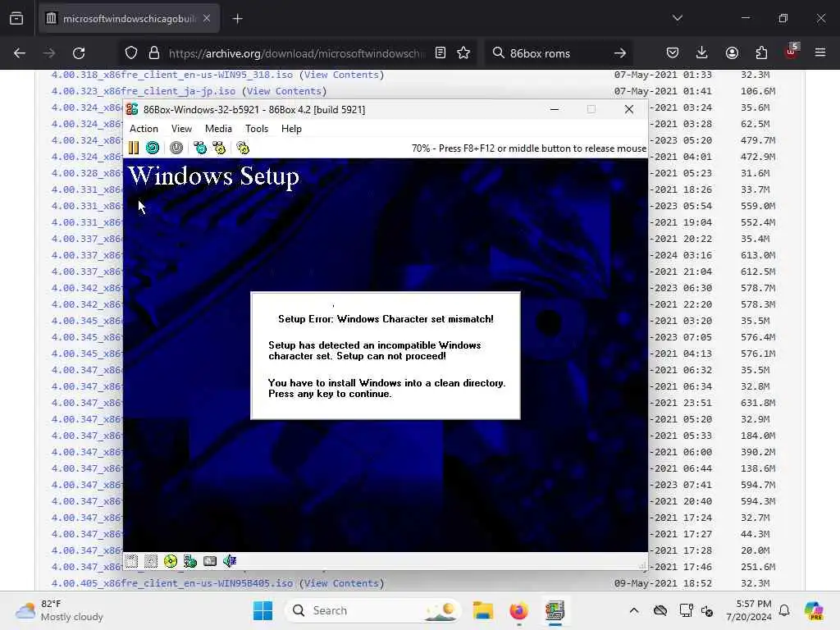Select the microsoftwindowschicagobuilds browser tab
Screen dimensions: 840x630
129,19
